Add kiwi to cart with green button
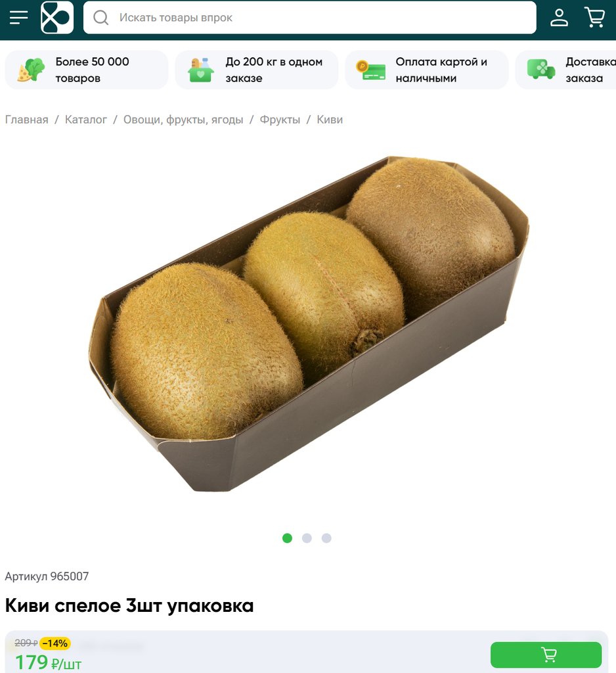The height and width of the screenshot is (673, 616). (x=546, y=655)
